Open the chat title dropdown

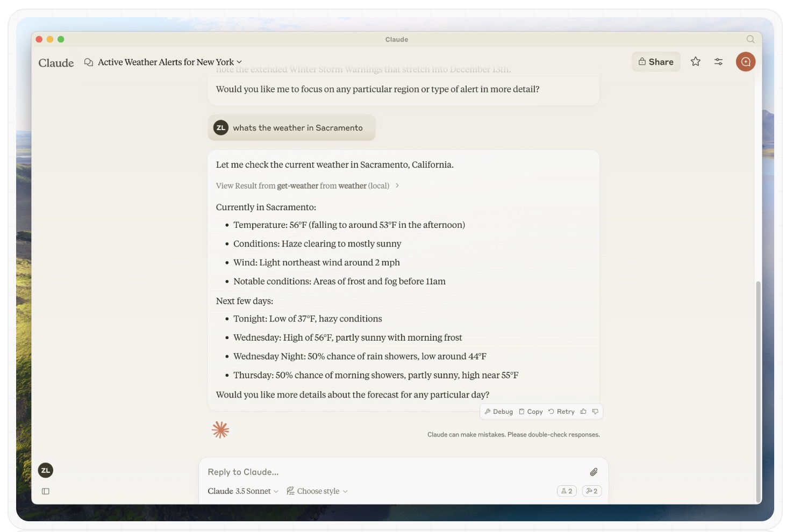click(170, 62)
